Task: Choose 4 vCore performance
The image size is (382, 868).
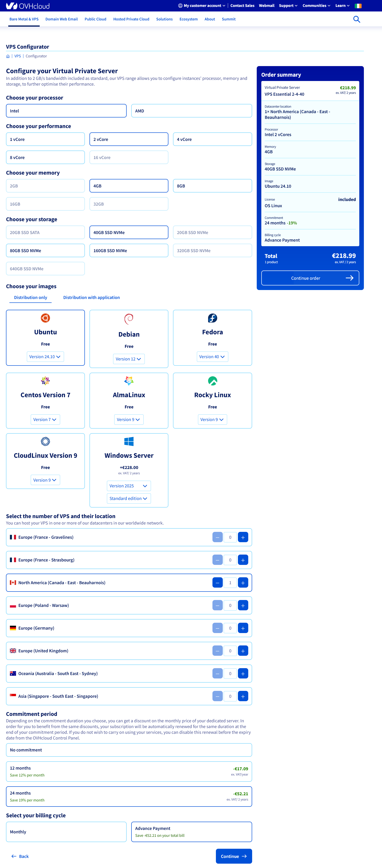Action: [x=212, y=139]
